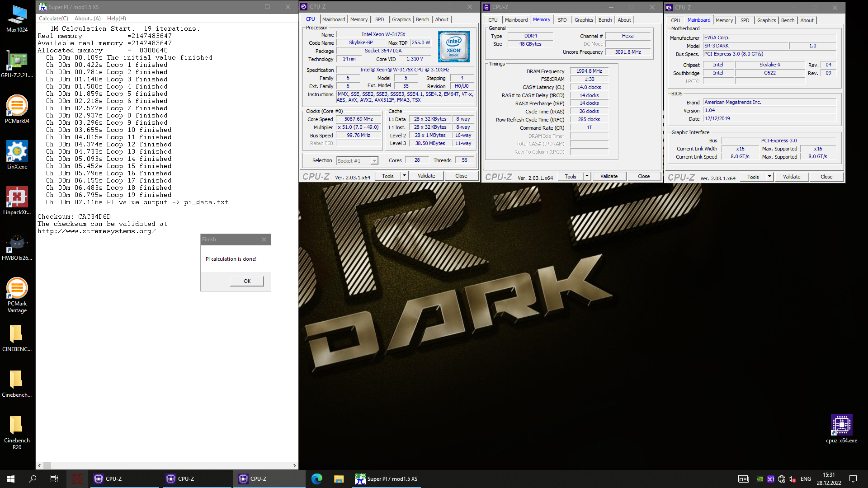Open the Calculate menu in Super PI
868x488 pixels.
[53, 19]
